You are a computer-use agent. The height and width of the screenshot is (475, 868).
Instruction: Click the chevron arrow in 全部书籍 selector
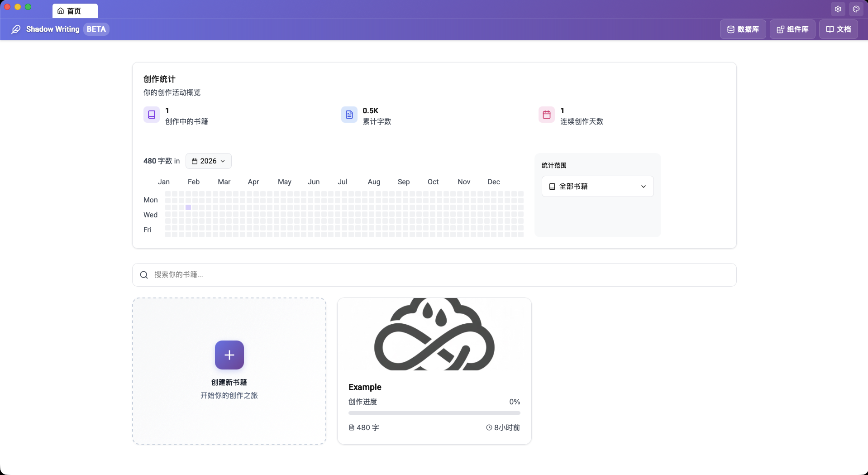point(644,187)
